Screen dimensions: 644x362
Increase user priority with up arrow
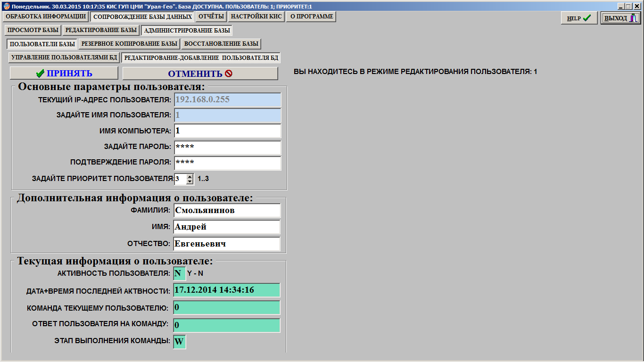click(x=190, y=176)
